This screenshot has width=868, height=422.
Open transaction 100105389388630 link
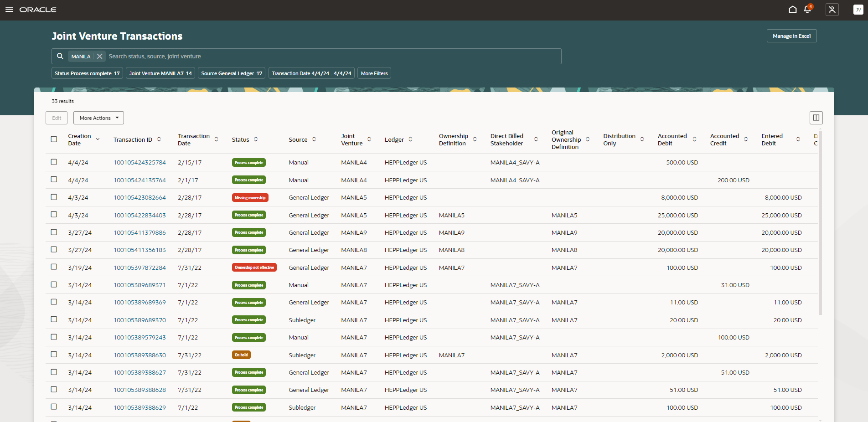tap(139, 355)
